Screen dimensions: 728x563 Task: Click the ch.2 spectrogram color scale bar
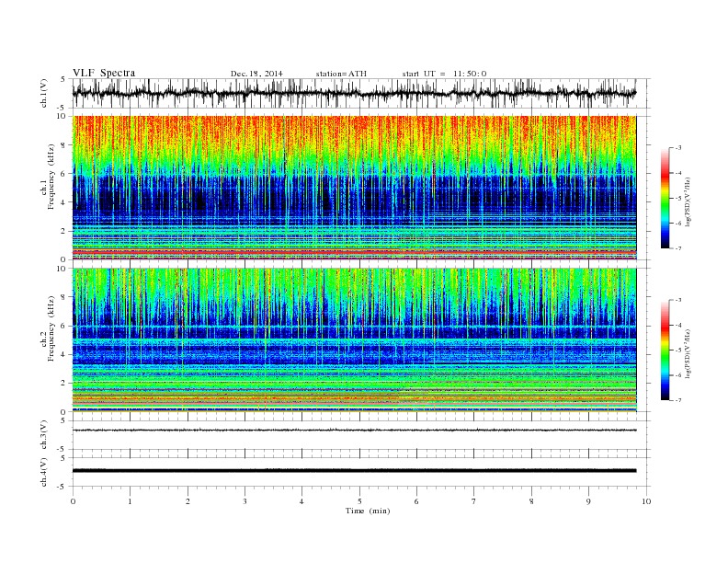click(x=665, y=350)
